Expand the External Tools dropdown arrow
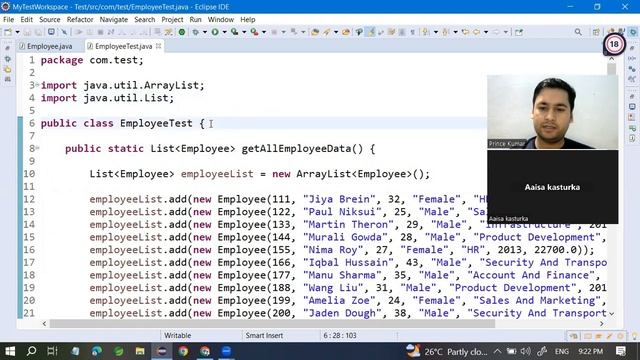This screenshot has height=360, width=640. [x=264, y=32]
